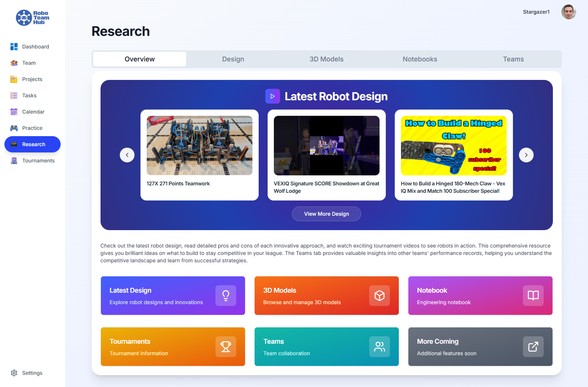Click 'Explore robot designs and innovations' text
This screenshot has height=387, width=588.
156,302
